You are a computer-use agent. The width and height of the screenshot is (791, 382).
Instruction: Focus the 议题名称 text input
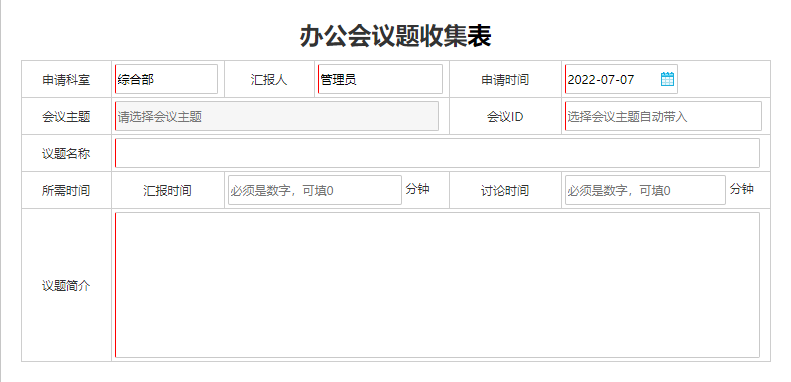point(437,153)
